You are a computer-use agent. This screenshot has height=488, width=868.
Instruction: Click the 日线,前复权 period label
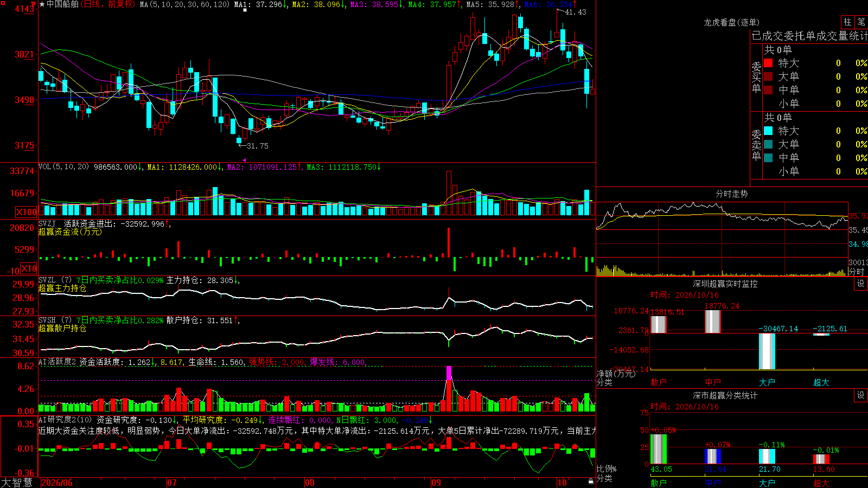coord(108,4)
